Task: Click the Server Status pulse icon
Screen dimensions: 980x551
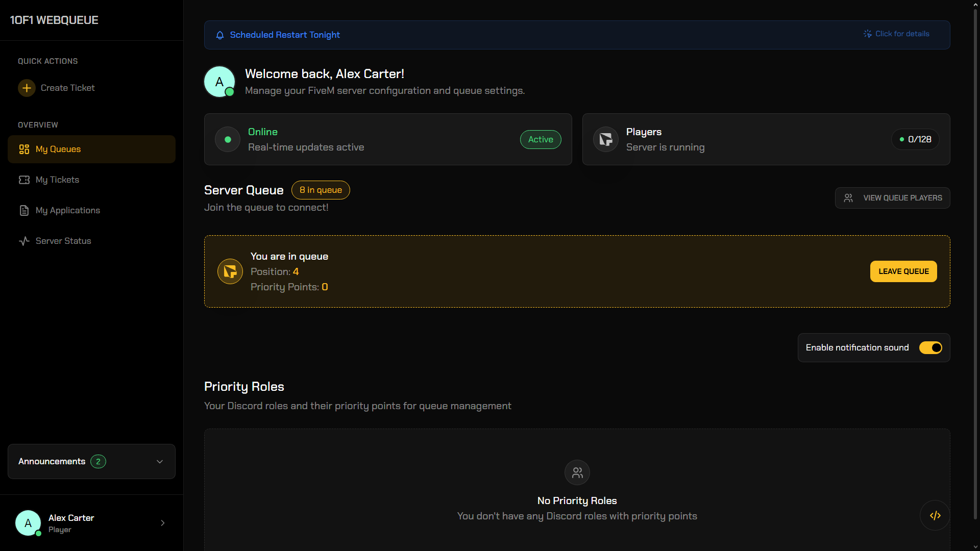Action: pyautogui.click(x=24, y=241)
